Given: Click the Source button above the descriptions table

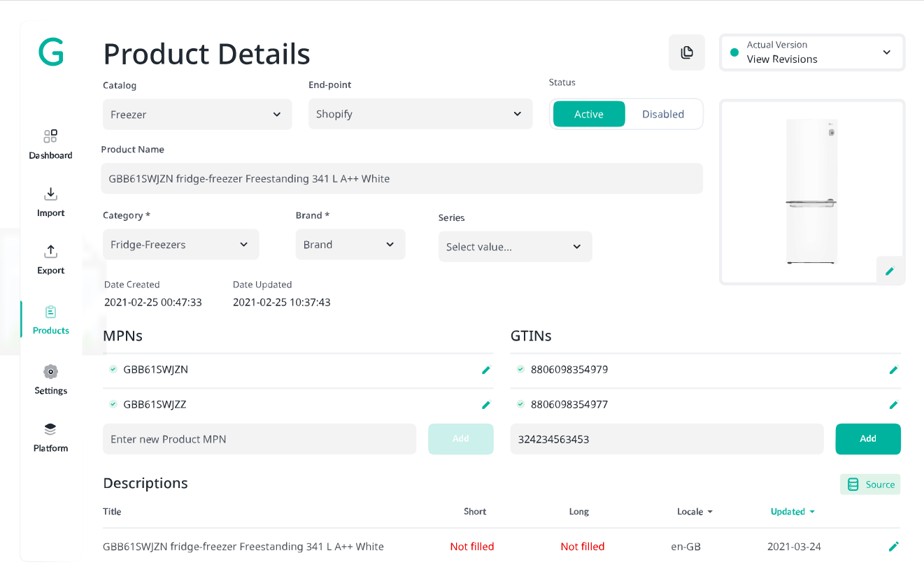Looking at the screenshot, I should pos(870,484).
